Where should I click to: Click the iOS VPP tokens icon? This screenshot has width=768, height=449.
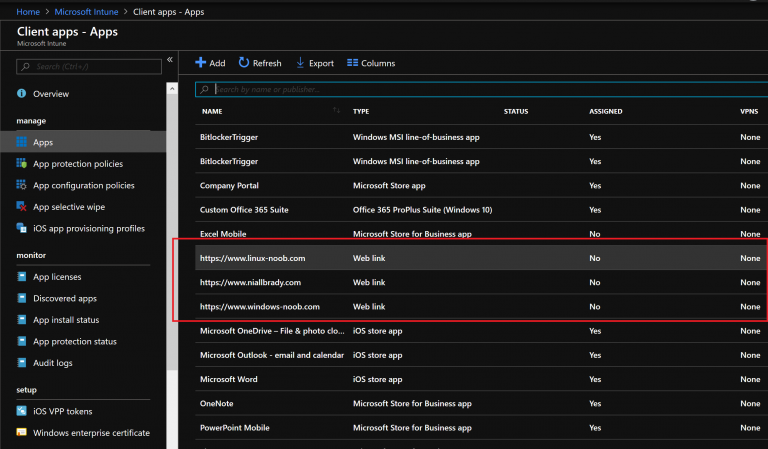(x=21, y=411)
